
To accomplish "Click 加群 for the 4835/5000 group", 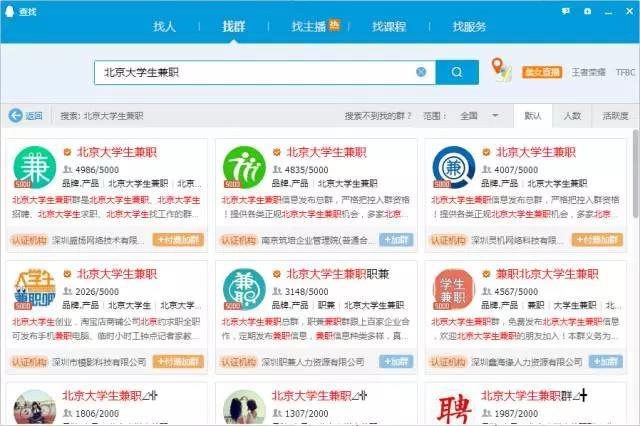I will (396, 240).
